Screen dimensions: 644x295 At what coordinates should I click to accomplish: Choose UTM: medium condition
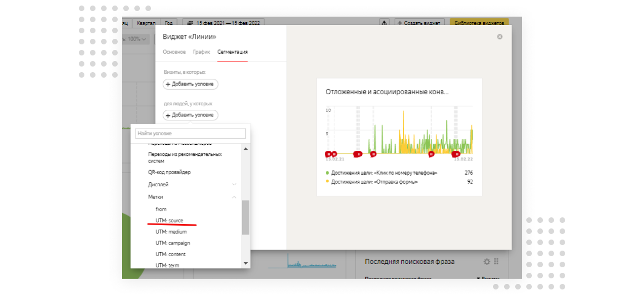(x=171, y=232)
